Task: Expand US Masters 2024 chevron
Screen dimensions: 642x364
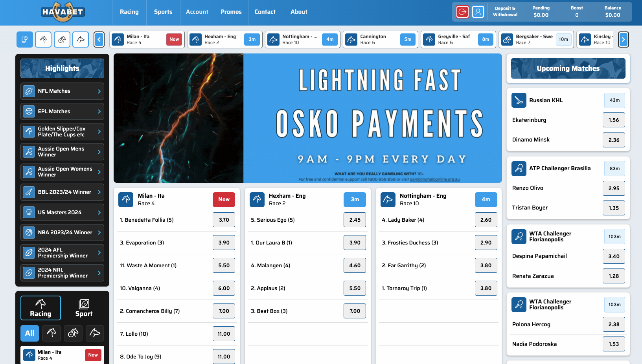Action: [99, 212]
